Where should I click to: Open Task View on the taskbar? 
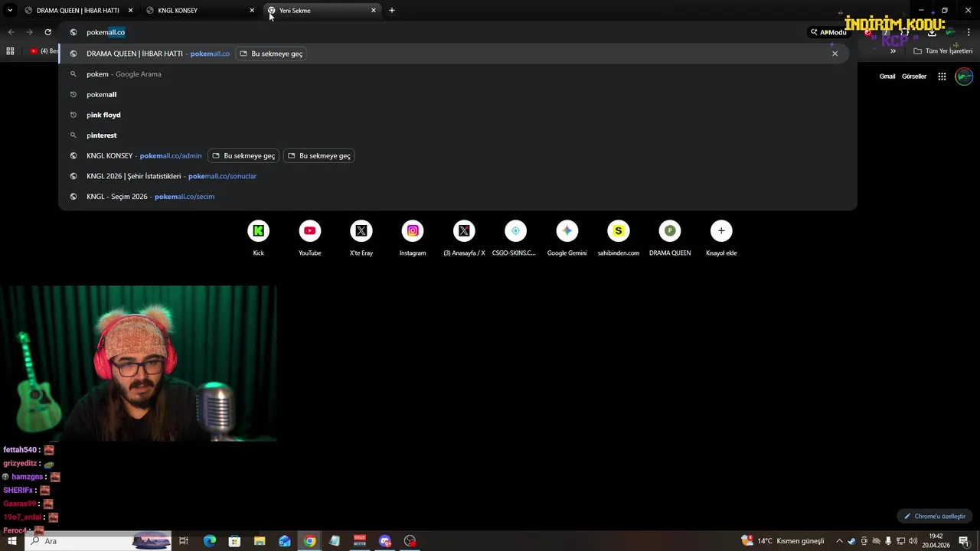[184, 541]
